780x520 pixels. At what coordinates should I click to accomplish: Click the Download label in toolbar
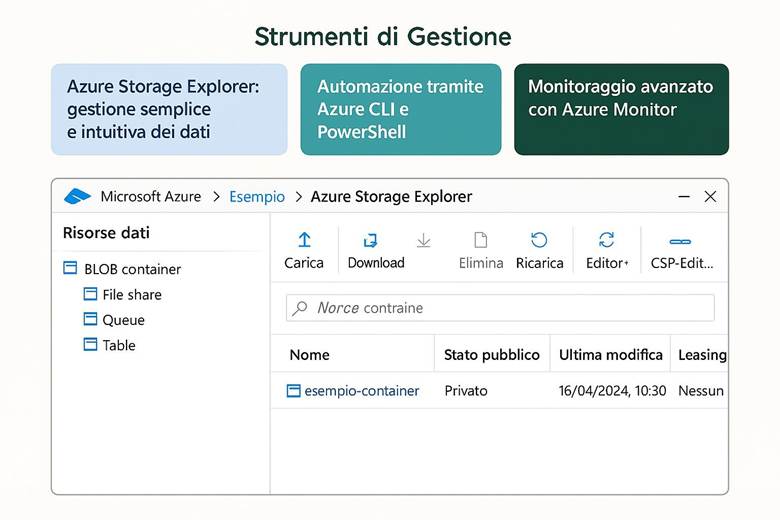(376, 263)
